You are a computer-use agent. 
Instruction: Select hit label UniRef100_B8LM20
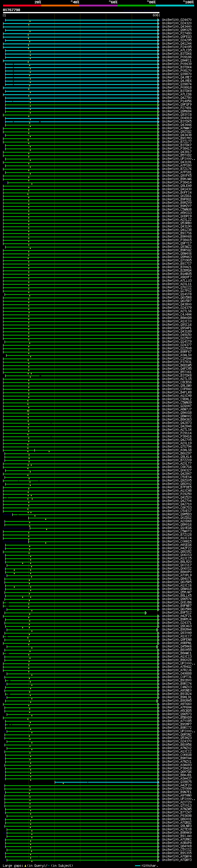(x=177, y=562)
